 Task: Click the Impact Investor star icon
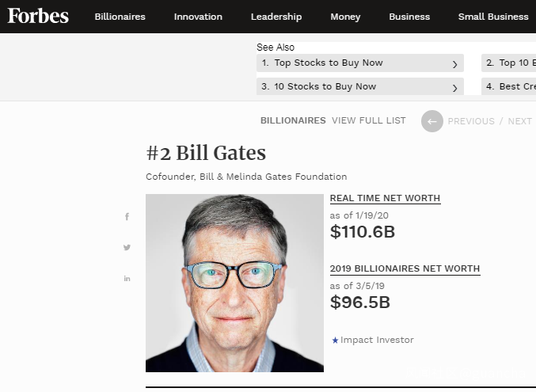tap(335, 341)
